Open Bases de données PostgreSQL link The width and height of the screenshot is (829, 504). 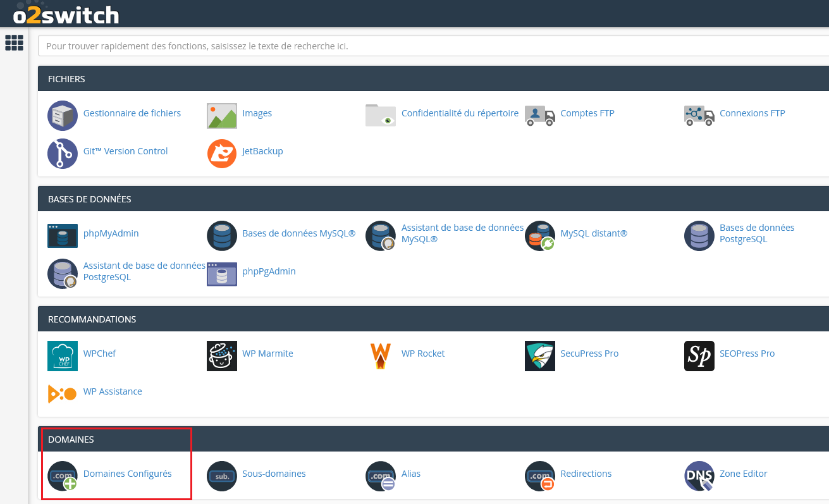757,233
